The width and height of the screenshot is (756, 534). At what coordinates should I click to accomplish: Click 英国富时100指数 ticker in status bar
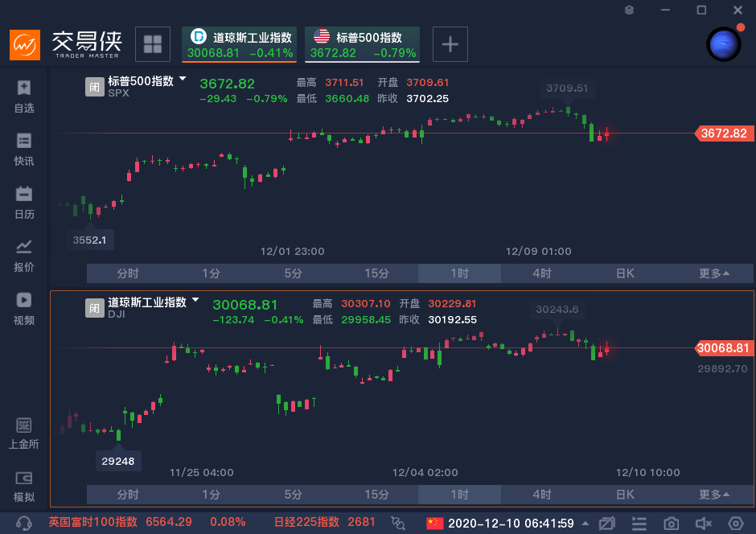(x=147, y=522)
